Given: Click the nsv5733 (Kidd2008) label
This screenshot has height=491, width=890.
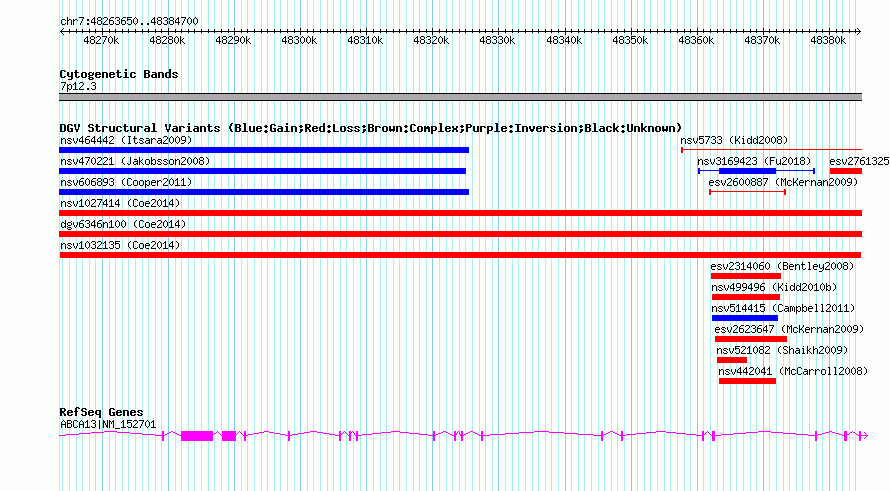Looking at the screenshot, I should click(x=734, y=140).
